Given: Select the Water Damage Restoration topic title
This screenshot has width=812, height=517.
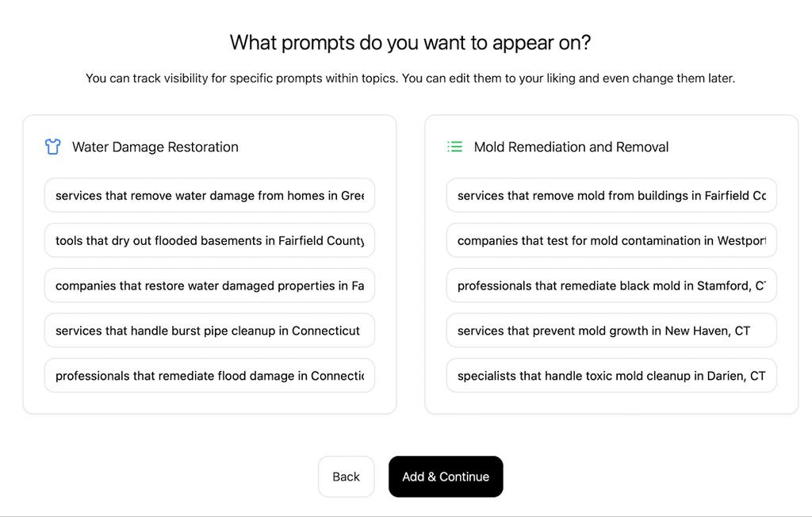Looking at the screenshot, I should 155,147.
